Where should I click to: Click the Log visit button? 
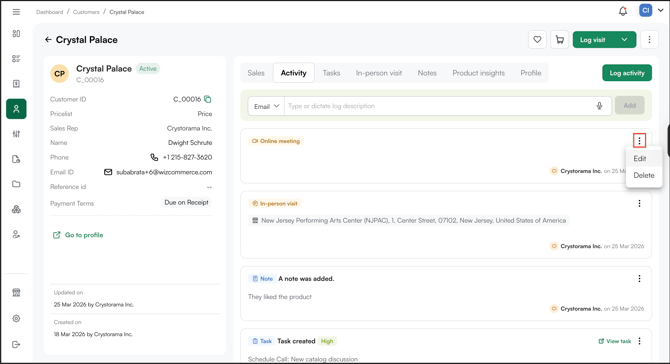(x=593, y=40)
